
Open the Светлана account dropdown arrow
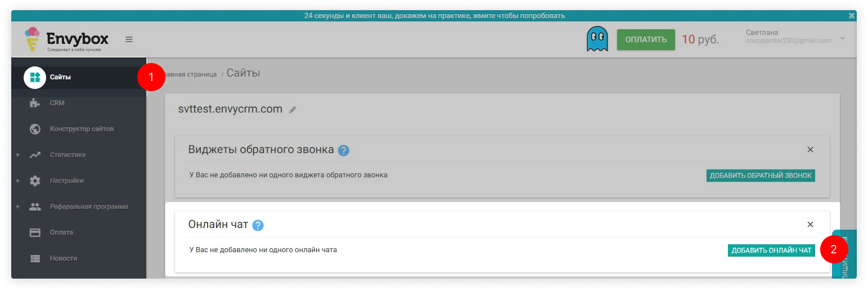click(842, 38)
